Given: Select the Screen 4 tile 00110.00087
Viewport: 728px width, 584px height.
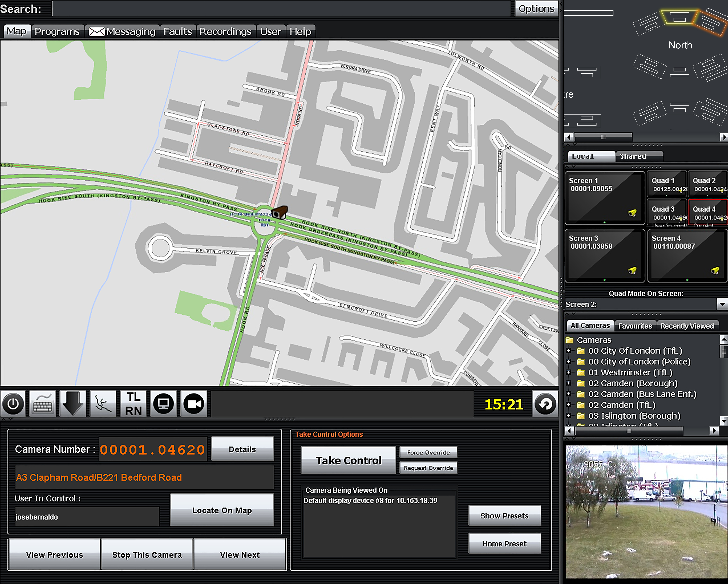Looking at the screenshot, I should (687, 256).
